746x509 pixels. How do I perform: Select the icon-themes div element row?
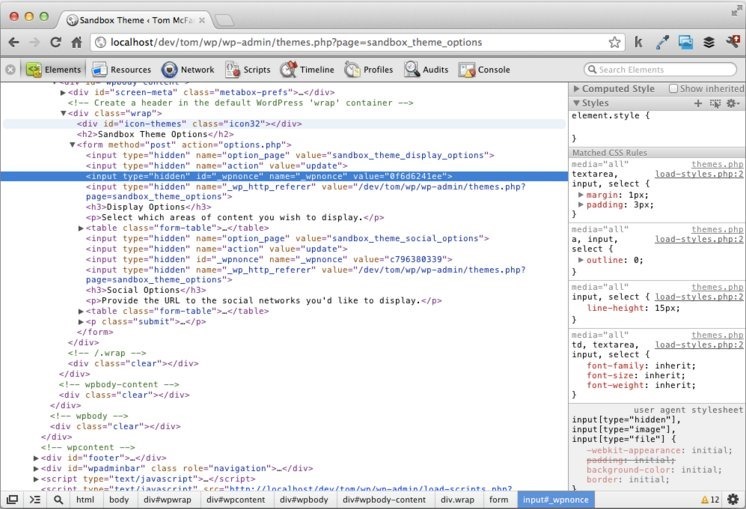click(x=285, y=124)
